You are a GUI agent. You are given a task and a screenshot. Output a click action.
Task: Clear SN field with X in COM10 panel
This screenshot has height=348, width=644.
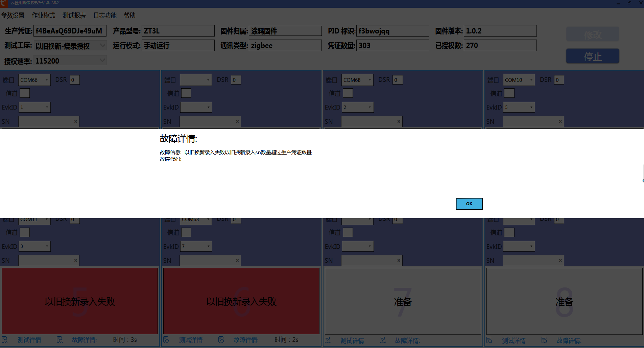[x=560, y=121]
